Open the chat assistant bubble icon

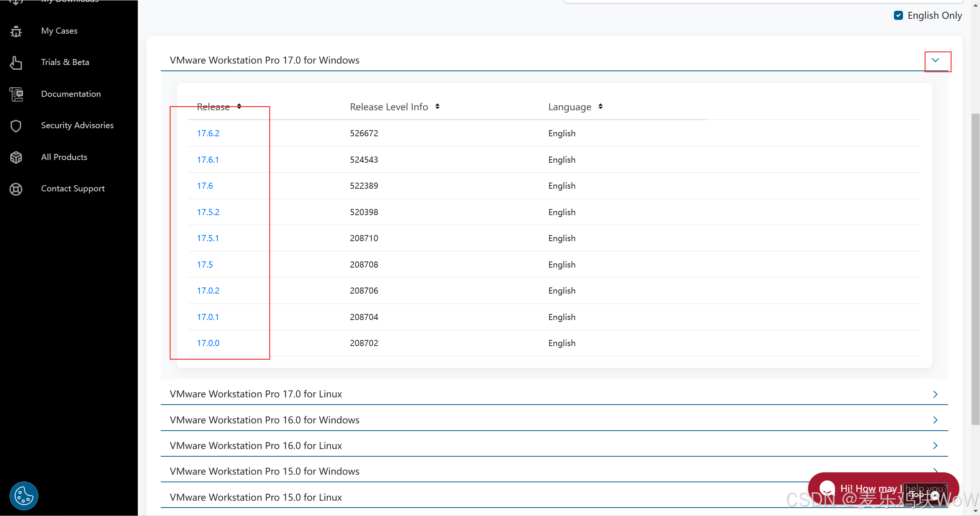[827, 488]
